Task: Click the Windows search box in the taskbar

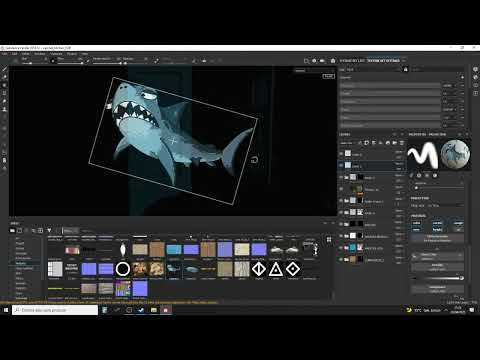Action: point(55,310)
